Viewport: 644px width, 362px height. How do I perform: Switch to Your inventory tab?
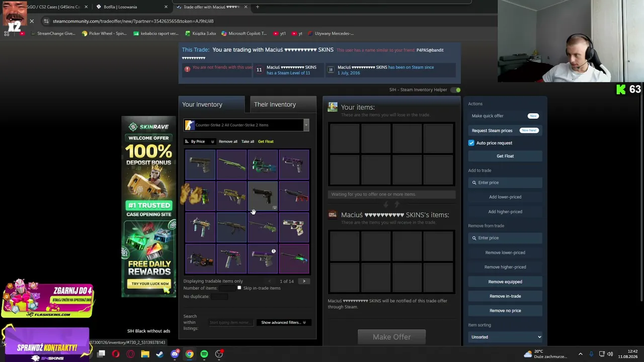click(x=211, y=104)
